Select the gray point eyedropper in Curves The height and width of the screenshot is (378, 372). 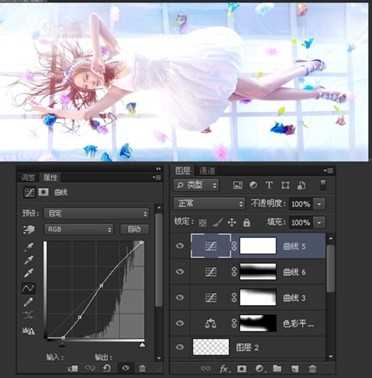click(x=29, y=260)
